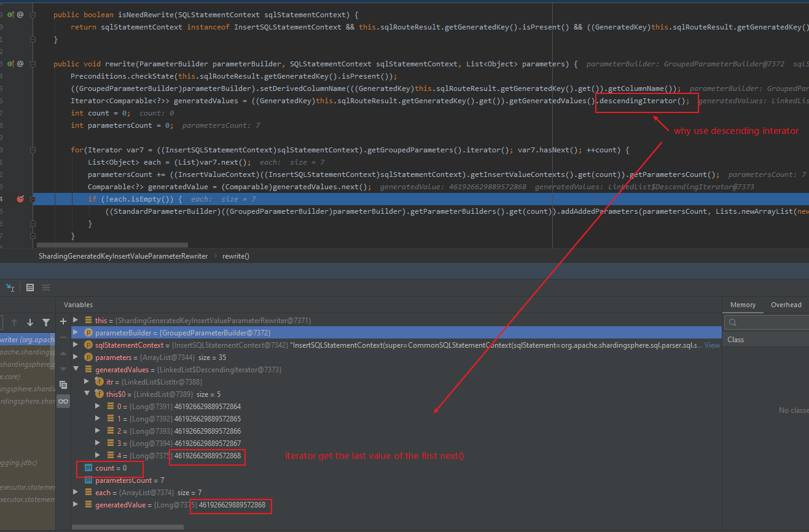Switch to the Overhead tab
Screen dimensions: 809x532
[x=786, y=305]
